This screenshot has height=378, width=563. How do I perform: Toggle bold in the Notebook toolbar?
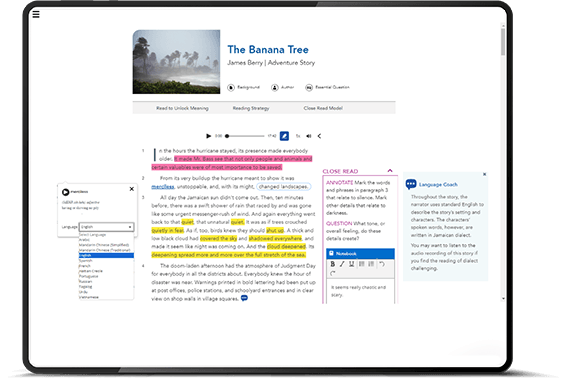coord(332,264)
